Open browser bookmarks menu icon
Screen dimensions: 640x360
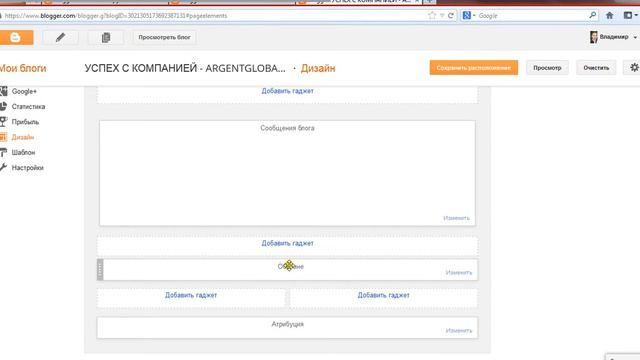[x=630, y=16]
